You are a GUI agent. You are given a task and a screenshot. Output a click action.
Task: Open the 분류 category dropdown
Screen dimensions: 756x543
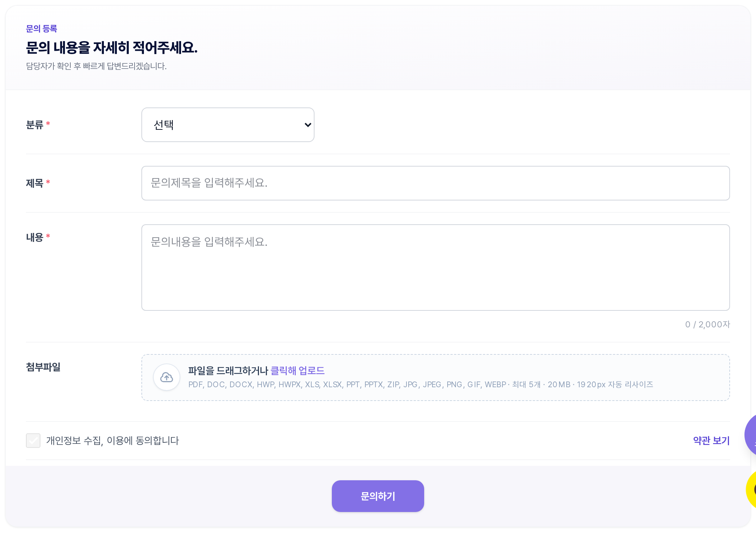[x=228, y=125]
